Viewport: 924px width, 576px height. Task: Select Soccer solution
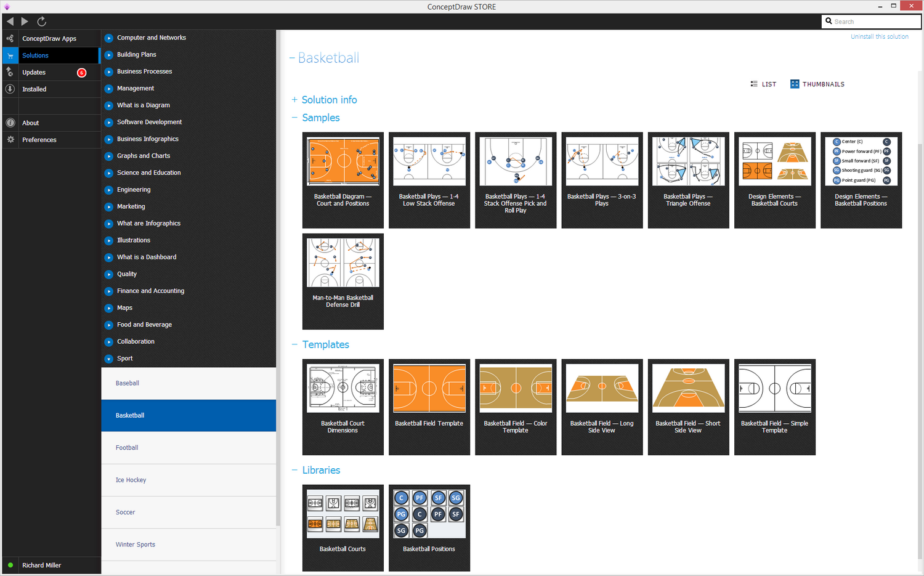coord(188,513)
